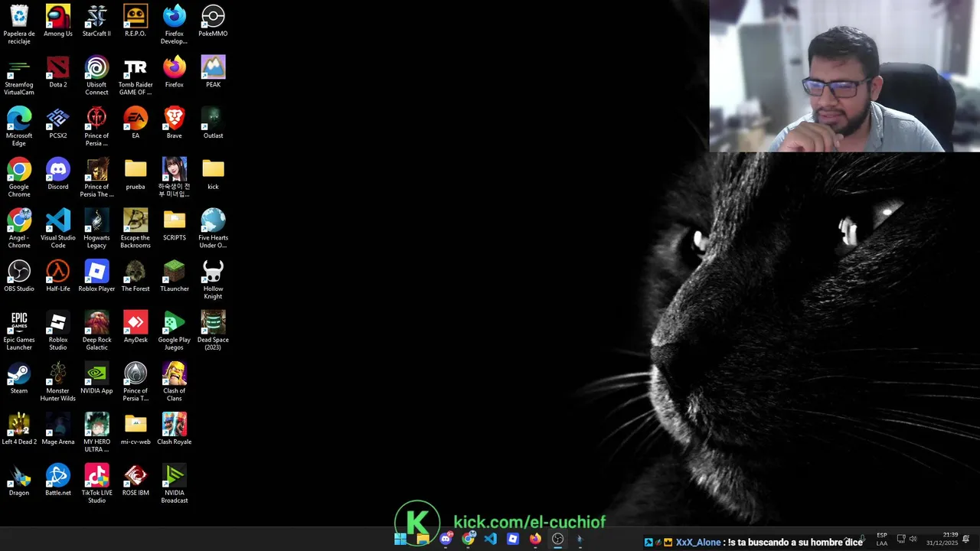
Task: Open the Brave browser shortcut
Action: 175,122
